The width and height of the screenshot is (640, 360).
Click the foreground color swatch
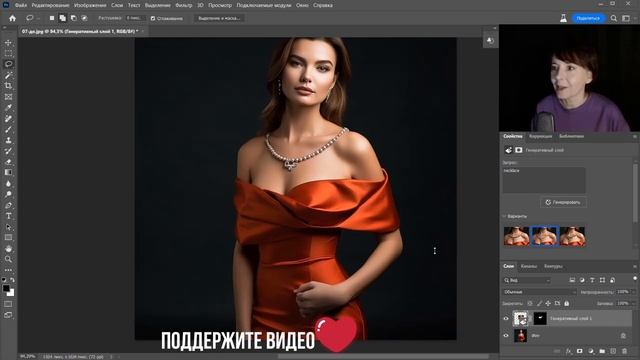click(x=6, y=289)
